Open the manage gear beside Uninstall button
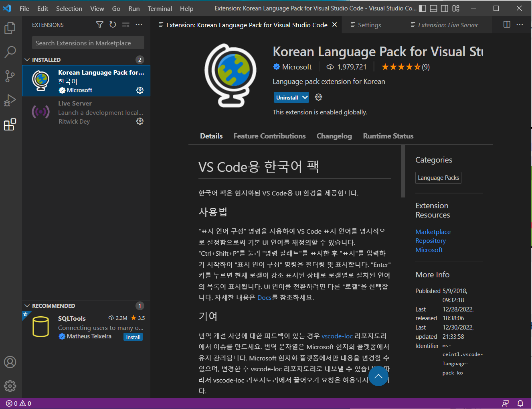The width and height of the screenshot is (532, 409). point(319,97)
